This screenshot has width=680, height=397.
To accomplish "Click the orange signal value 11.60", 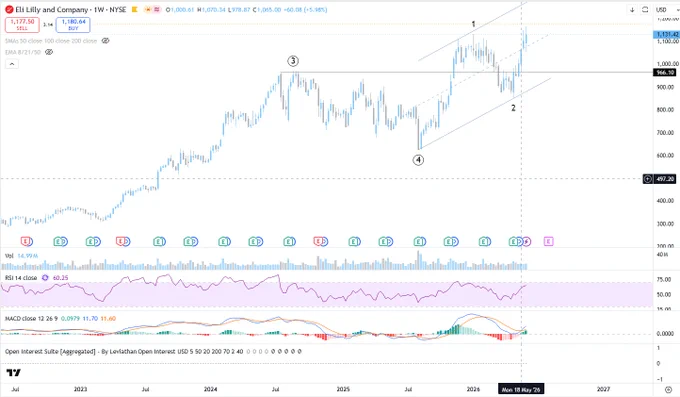I will coord(108,318).
